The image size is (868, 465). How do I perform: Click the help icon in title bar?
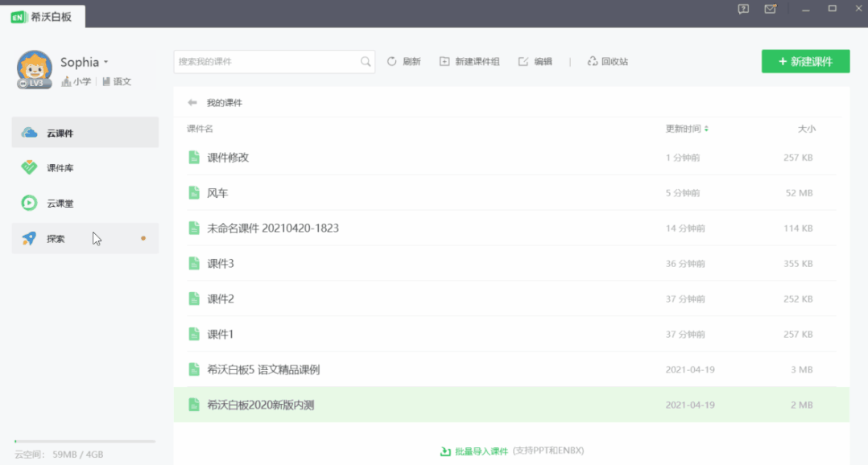tap(743, 9)
